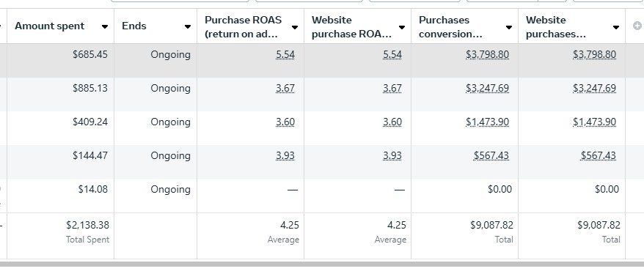Click the 3.67 website purchase ROAS value

click(392, 88)
